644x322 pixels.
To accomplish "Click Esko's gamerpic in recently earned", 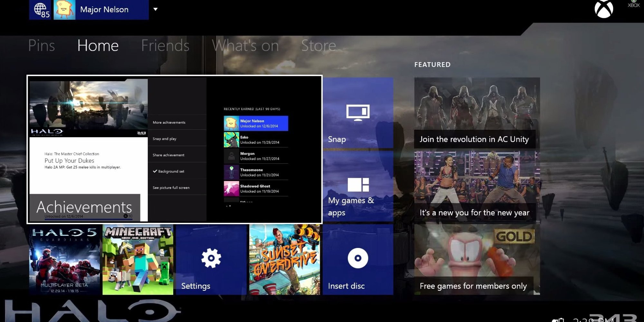I will [231, 140].
